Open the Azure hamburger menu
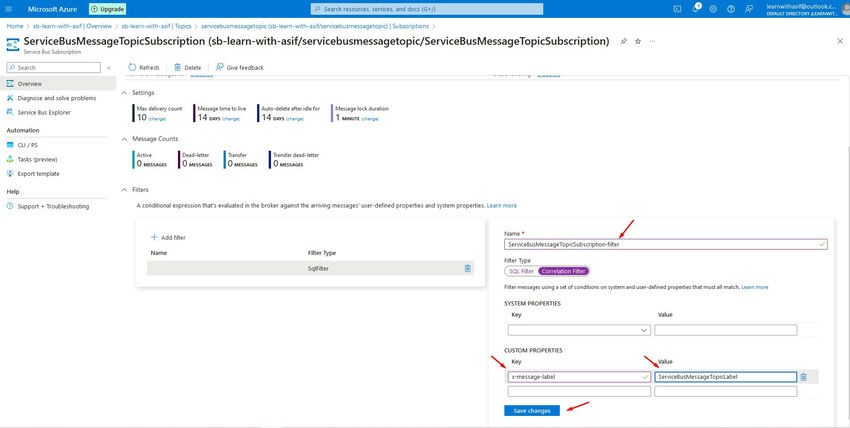 click(x=10, y=8)
